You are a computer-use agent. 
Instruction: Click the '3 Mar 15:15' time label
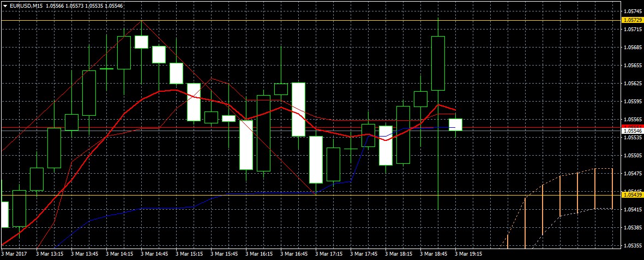coord(189,254)
